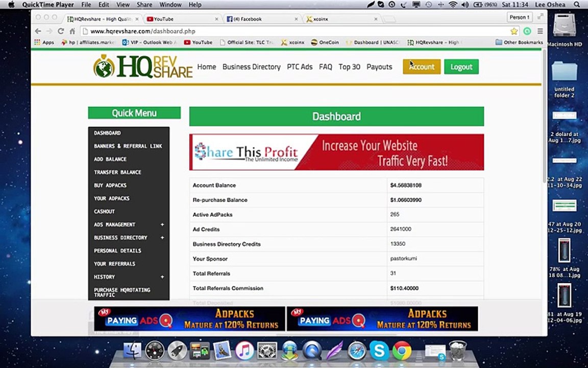
Task: Open the FAQ nav link
Action: [326, 67]
